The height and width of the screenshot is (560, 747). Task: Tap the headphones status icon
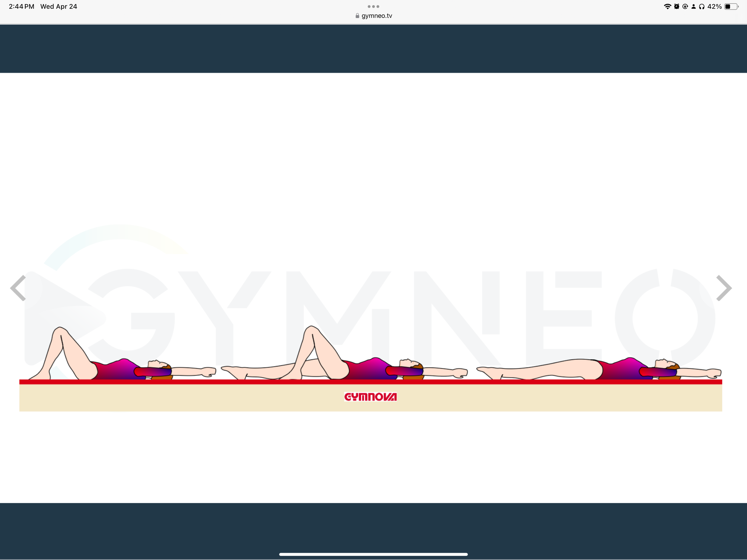pyautogui.click(x=702, y=6)
